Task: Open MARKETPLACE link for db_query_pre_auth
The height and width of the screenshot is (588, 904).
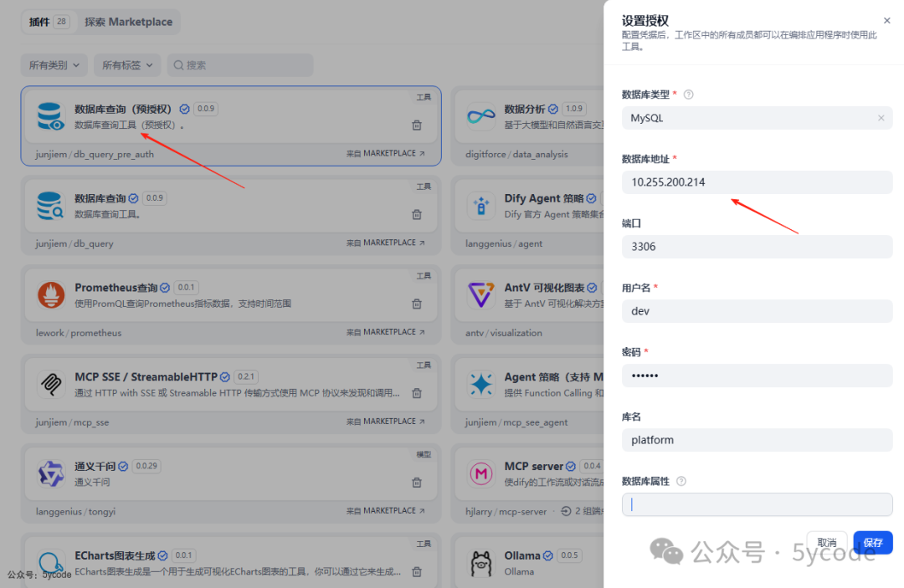Action: click(x=386, y=153)
